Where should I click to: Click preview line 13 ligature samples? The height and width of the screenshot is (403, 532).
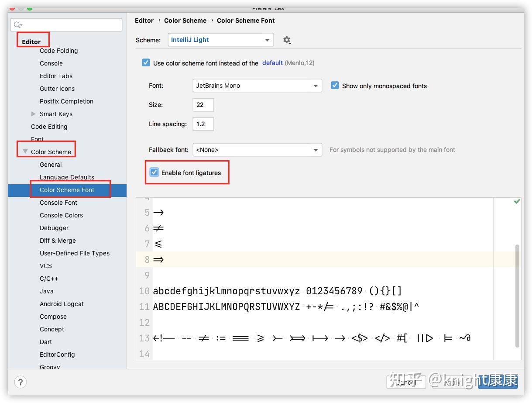click(x=312, y=338)
